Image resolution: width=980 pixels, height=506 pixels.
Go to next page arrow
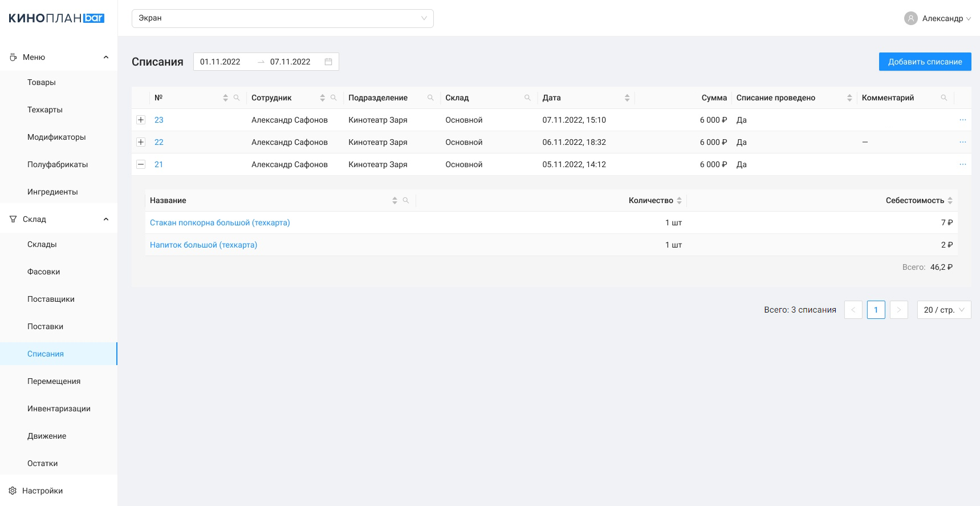coord(899,310)
